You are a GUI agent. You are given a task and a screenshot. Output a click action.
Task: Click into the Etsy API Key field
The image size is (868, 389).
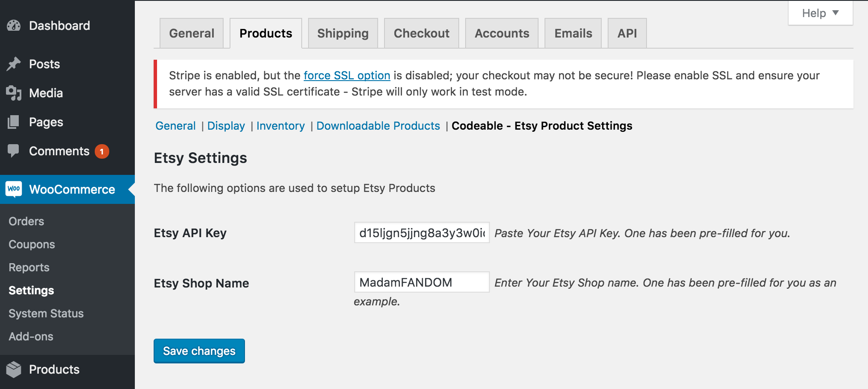(x=422, y=233)
